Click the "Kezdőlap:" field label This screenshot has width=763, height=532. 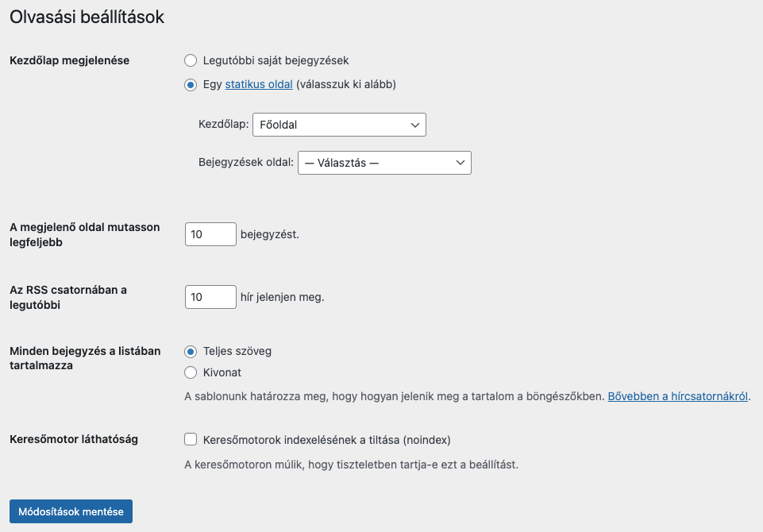(223, 124)
